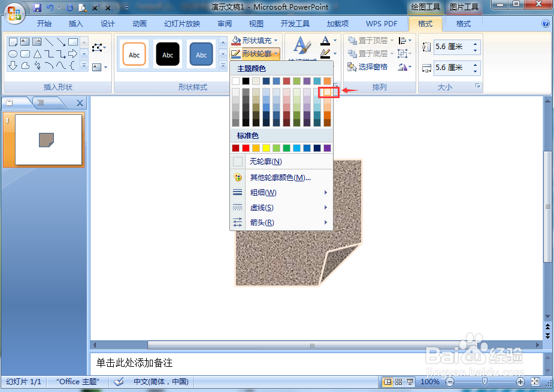Select the right arrow shape
554x392 pixels.
[x=73, y=54]
